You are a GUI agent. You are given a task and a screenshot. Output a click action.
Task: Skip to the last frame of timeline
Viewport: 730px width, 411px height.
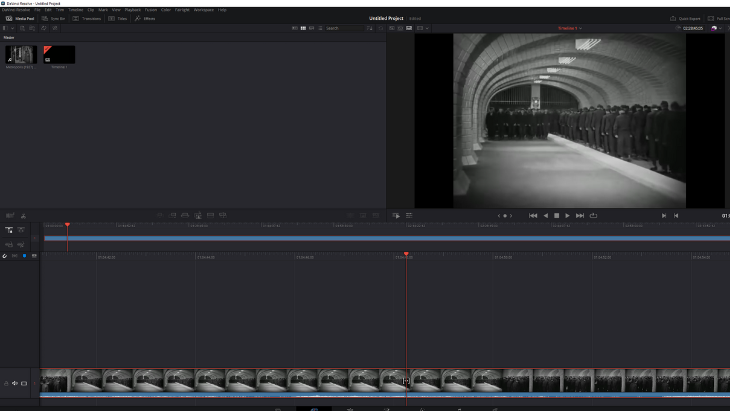coord(580,215)
